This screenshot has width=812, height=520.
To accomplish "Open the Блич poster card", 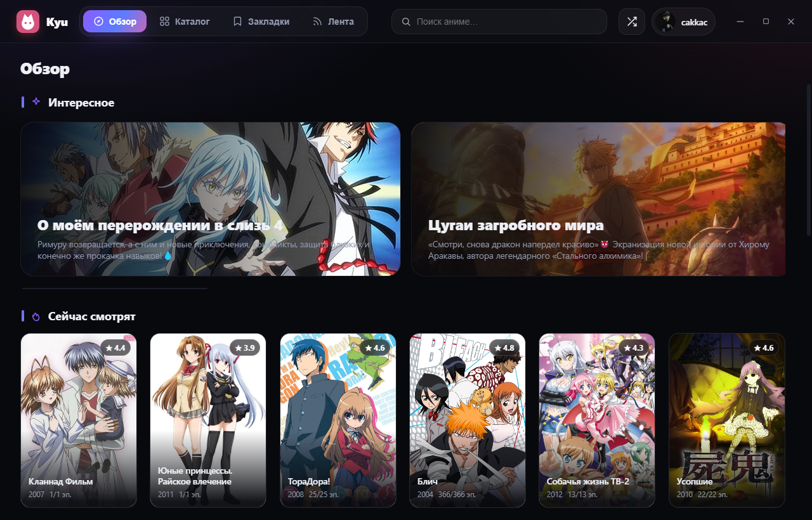I will (x=468, y=420).
